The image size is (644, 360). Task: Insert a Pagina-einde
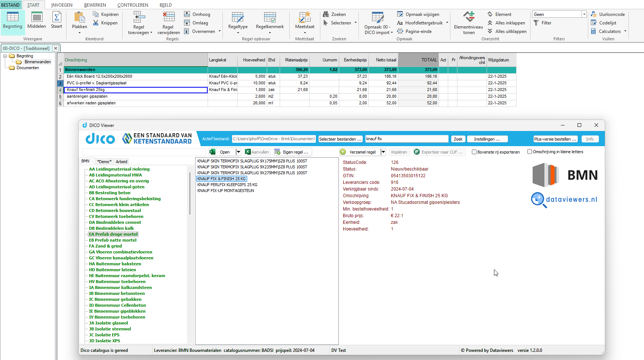(414, 31)
